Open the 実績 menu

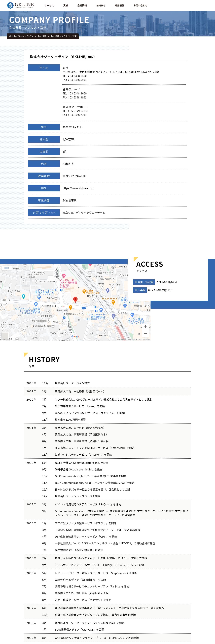66,6
